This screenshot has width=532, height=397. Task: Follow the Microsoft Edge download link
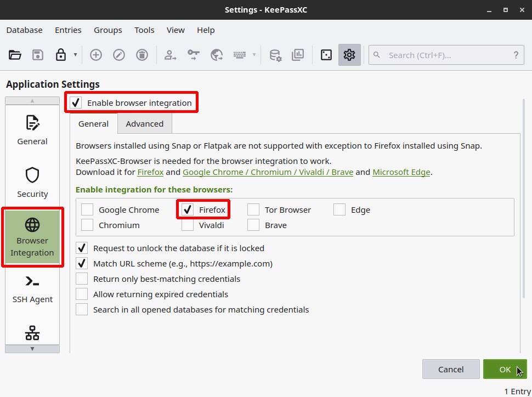[401, 172]
